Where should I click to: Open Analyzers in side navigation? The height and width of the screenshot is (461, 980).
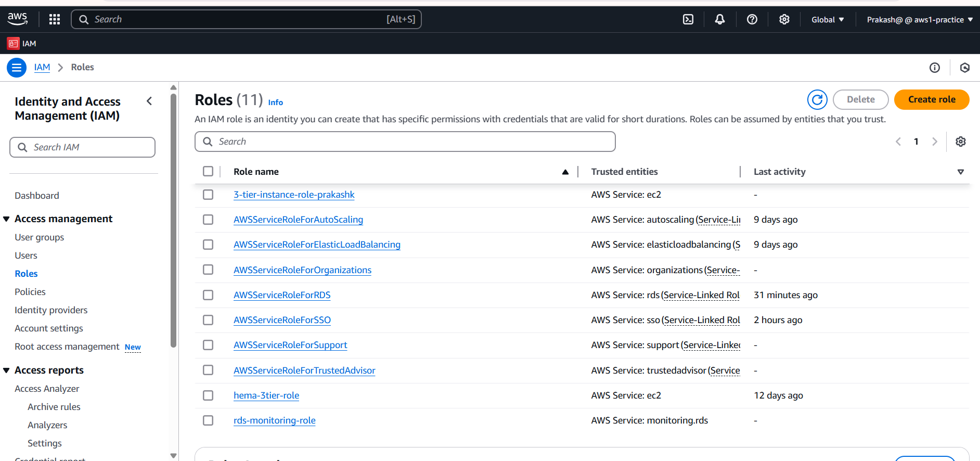[x=47, y=425]
